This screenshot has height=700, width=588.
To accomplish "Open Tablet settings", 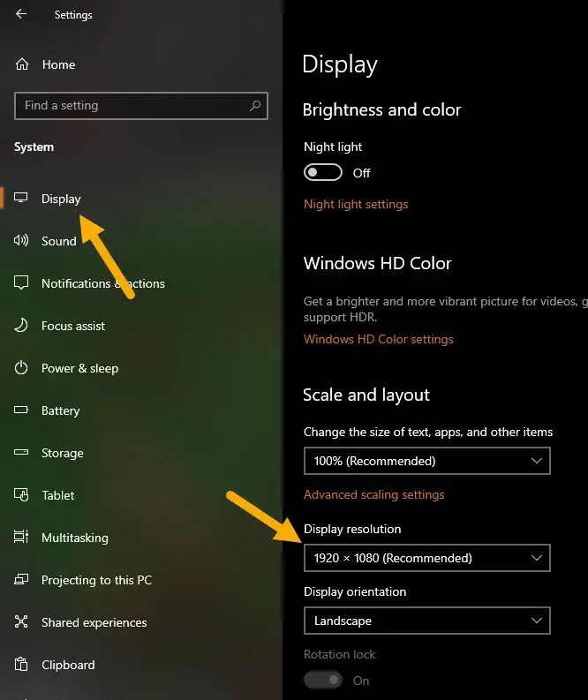I will tap(58, 495).
